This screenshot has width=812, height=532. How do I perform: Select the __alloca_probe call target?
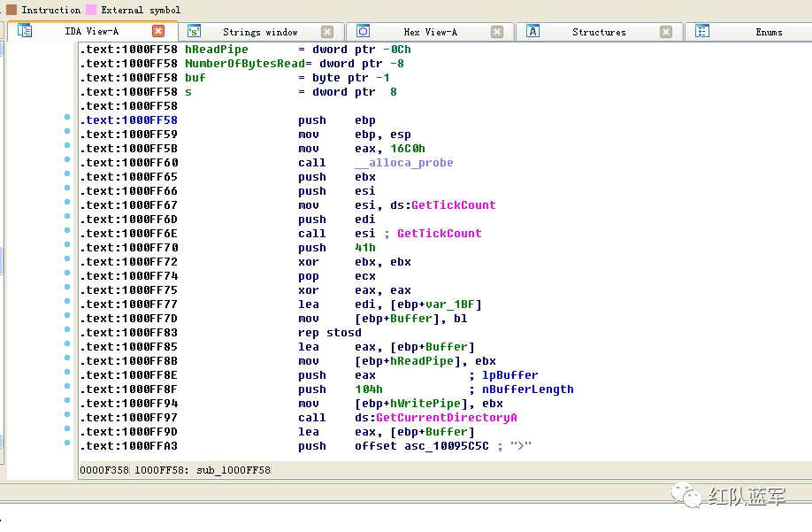(x=404, y=163)
